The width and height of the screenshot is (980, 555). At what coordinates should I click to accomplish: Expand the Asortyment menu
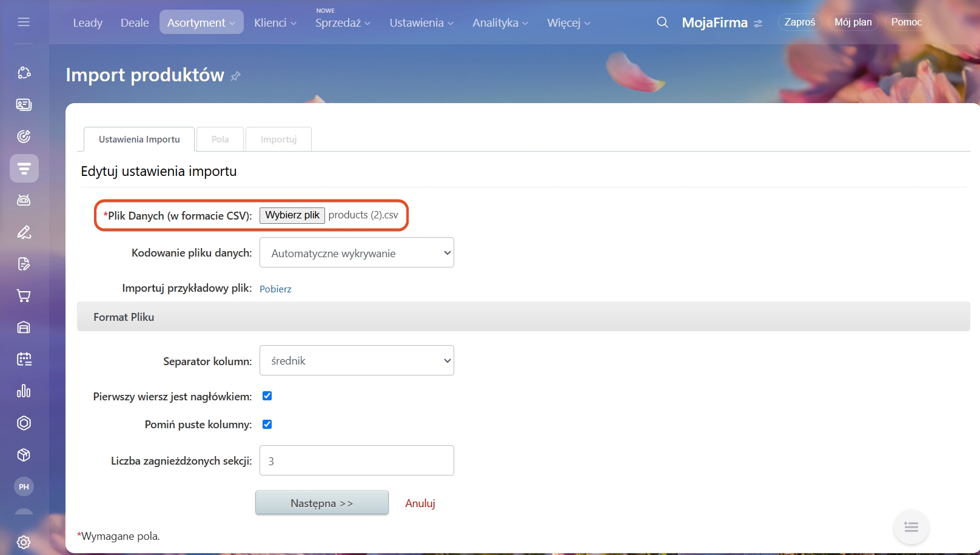pos(201,22)
